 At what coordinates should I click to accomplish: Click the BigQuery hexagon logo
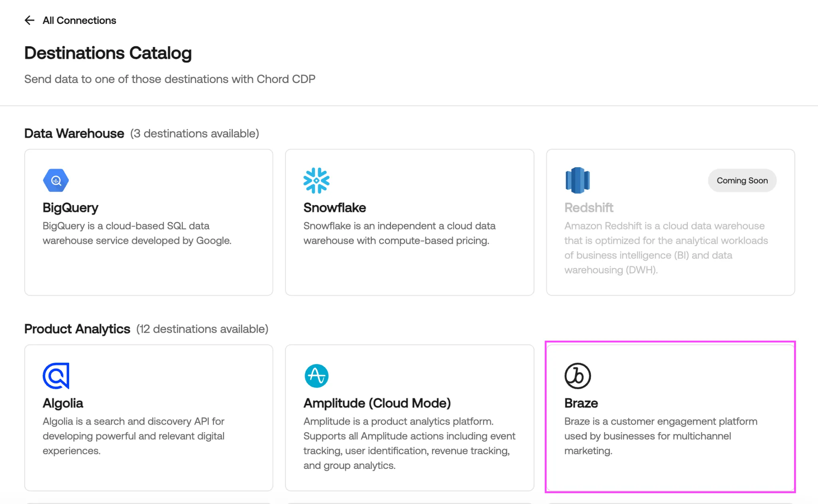click(56, 180)
